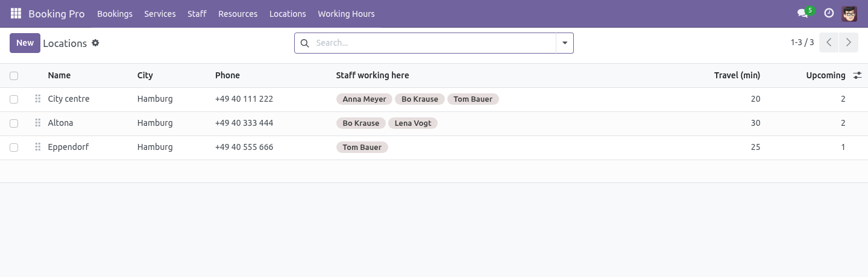868x277 pixels.
Task: Click phone number +49 40 111 222
Action: coord(244,99)
